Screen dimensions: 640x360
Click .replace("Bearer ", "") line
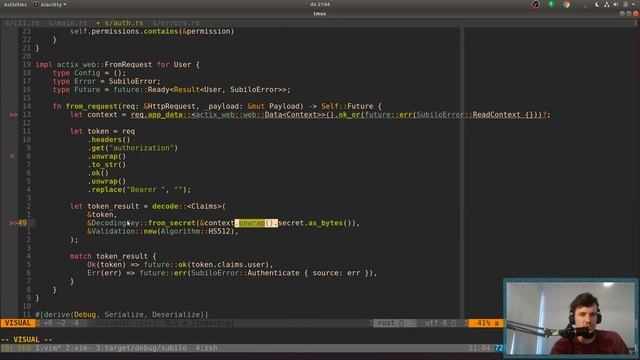coord(139,189)
